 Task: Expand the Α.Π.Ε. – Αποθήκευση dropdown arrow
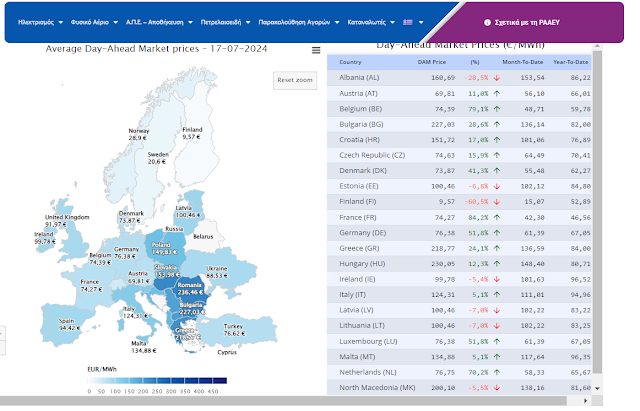(192, 22)
